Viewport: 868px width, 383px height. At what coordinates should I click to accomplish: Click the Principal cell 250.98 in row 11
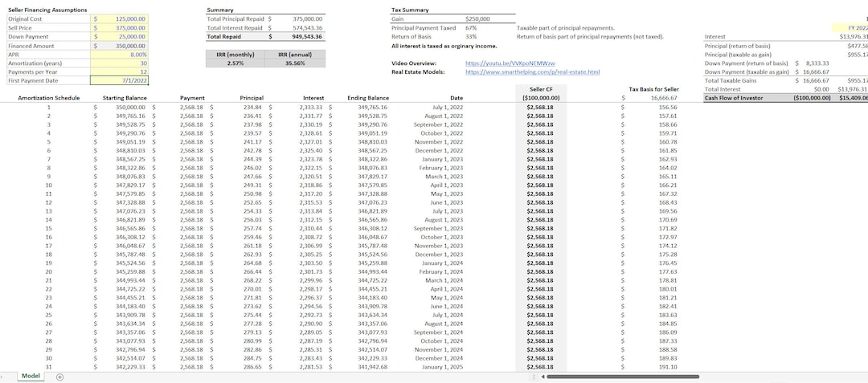(253, 194)
